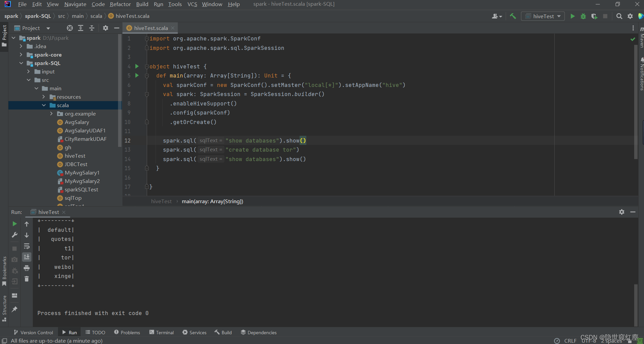The image size is (644, 344).
Task: Fold the object hiveTest code block
Action: click(x=147, y=66)
